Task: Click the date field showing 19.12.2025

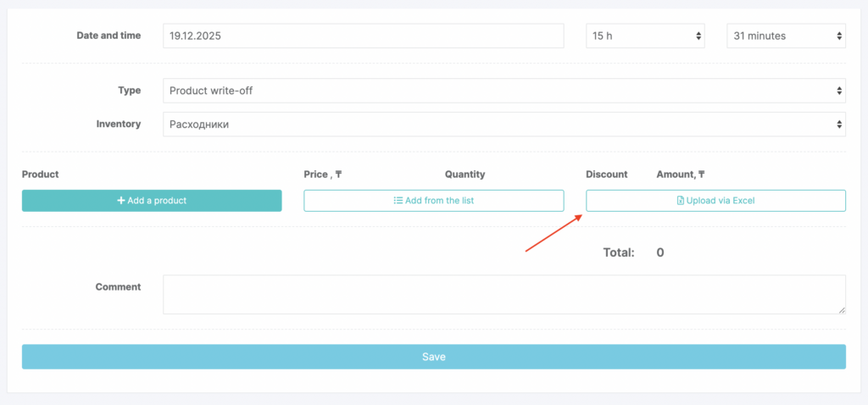Action: [x=363, y=36]
